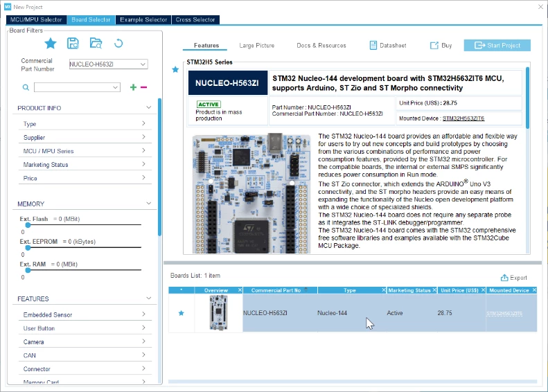Expand the Connector filter row
This screenshot has height=392, width=548.
pyautogui.click(x=85, y=369)
